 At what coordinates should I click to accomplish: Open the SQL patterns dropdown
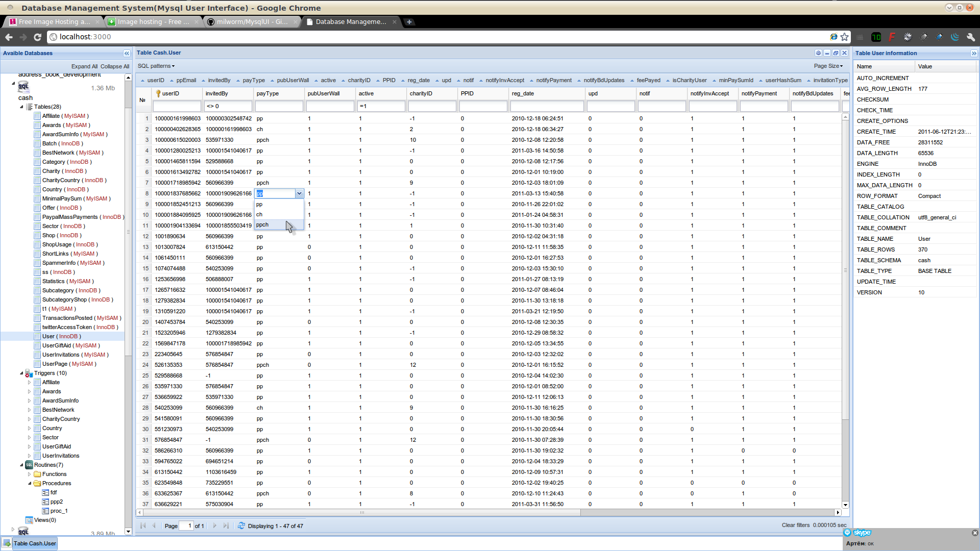click(x=156, y=66)
